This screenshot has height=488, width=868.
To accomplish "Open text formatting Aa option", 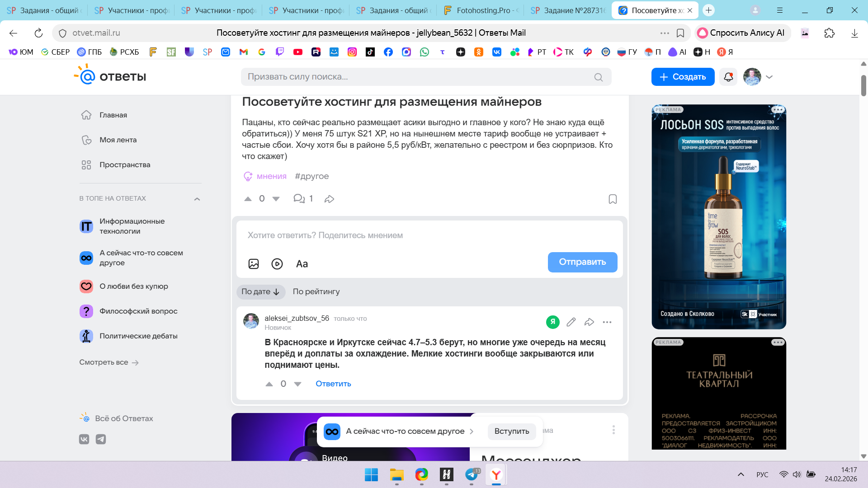I will (302, 264).
